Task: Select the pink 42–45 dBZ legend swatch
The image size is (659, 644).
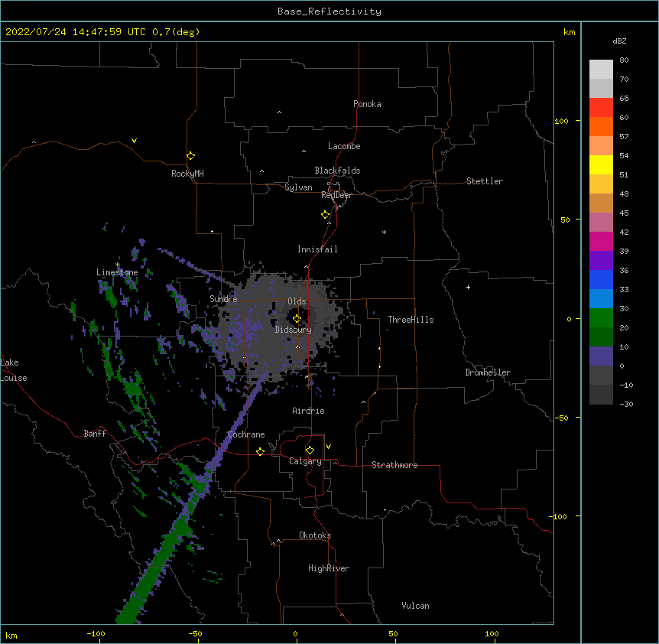Action: point(601,223)
